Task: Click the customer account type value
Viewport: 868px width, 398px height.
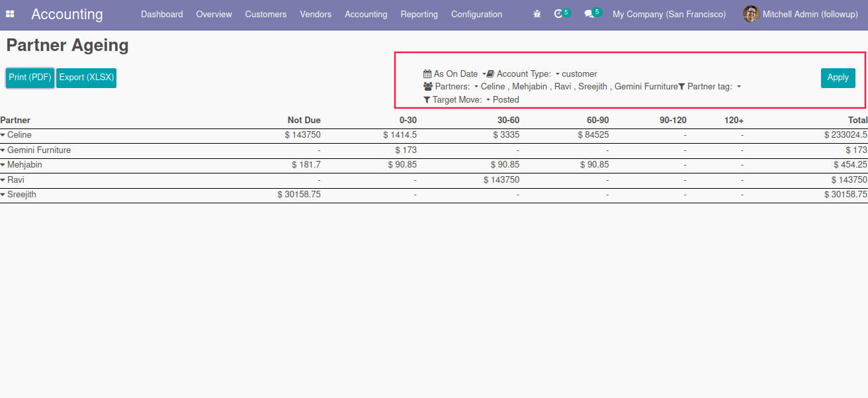Action: 580,74
